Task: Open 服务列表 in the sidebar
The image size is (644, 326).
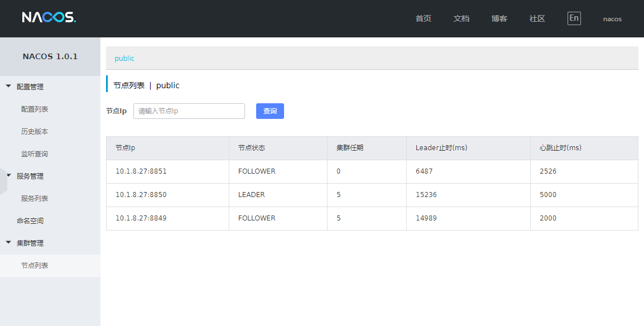Action: tap(35, 198)
